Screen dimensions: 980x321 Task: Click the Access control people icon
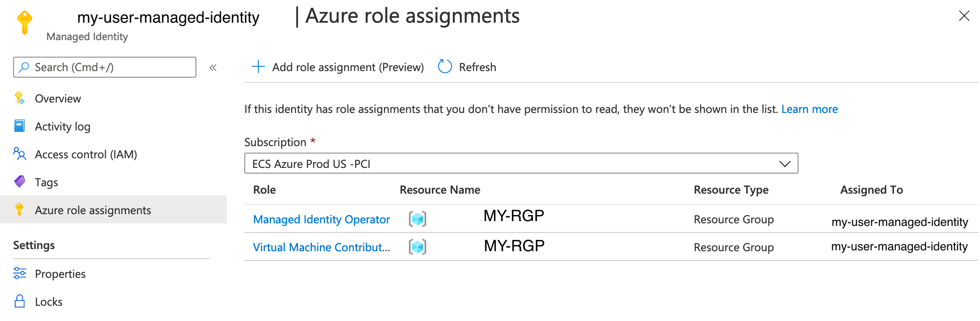coord(20,154)
